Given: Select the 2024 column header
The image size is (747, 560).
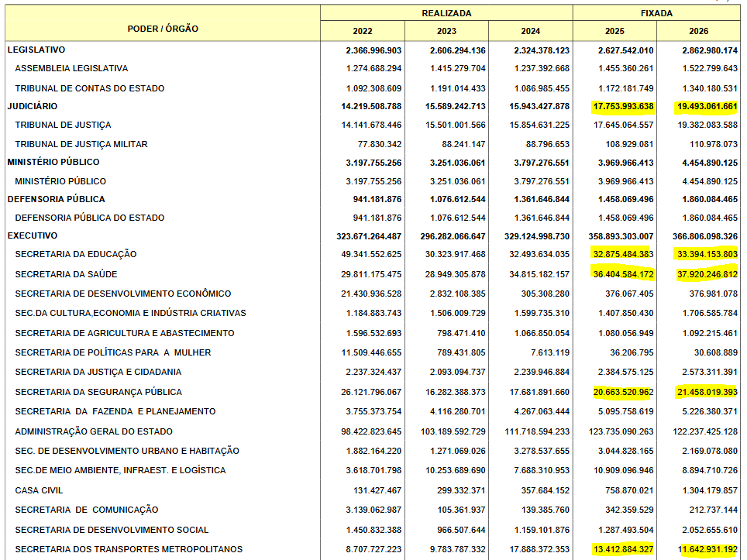Looking at the screenshot, I should [x=535, y=31].
